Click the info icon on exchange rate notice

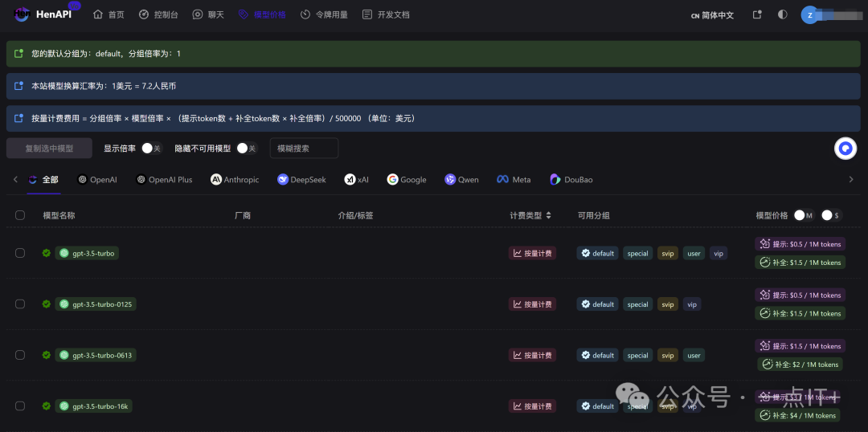coord(18,86)
